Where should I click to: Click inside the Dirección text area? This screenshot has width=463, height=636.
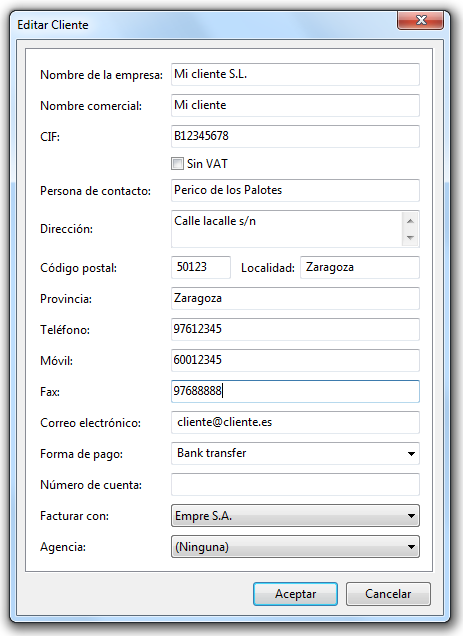(286, 229)
